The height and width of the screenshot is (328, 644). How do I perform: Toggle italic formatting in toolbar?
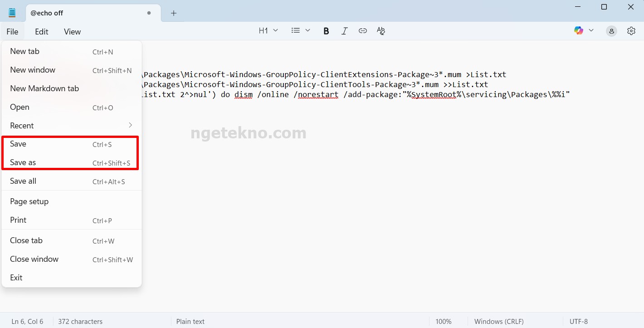344,31
